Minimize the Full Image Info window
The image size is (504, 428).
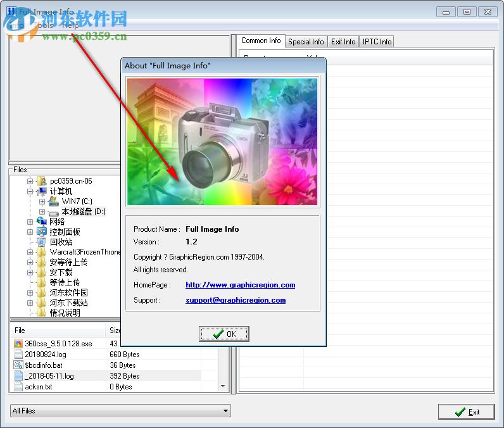click(x=446, y=12)
